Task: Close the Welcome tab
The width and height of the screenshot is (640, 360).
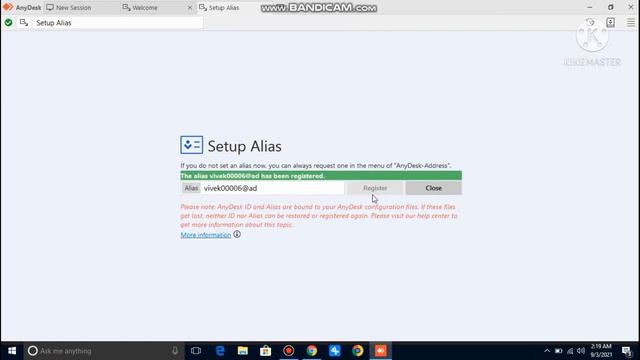Action: point(190,7)
